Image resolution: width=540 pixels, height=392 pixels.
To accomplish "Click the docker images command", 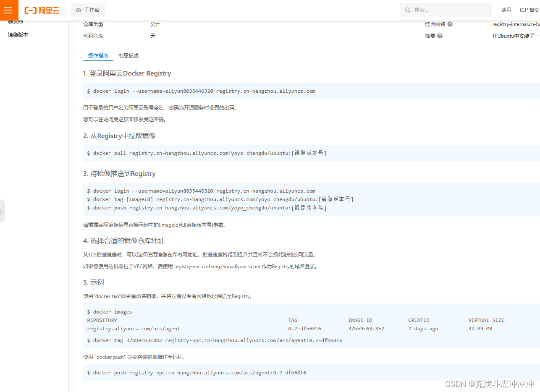I will pyautogui.click(x=110, y=312).
